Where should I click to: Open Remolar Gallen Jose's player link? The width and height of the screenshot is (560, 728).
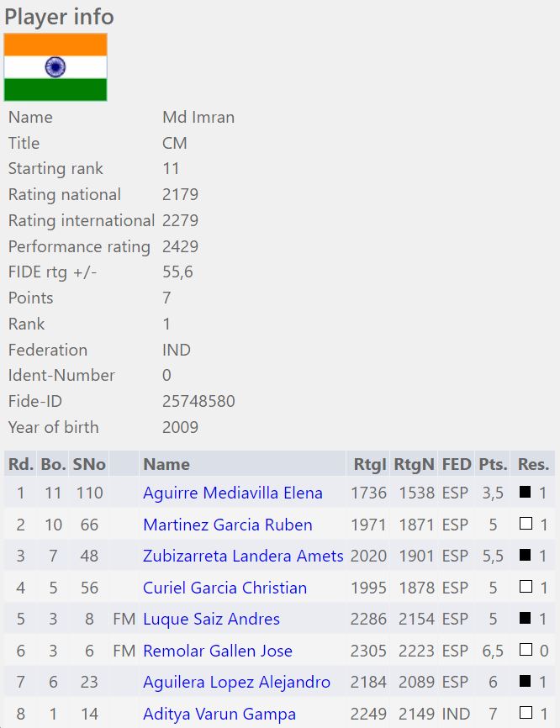coord(218,652)
